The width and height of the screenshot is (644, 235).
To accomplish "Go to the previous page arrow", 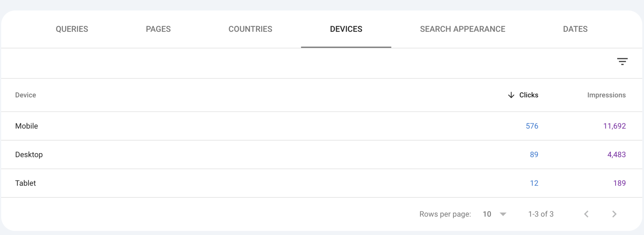I will [x=586, y=214].
